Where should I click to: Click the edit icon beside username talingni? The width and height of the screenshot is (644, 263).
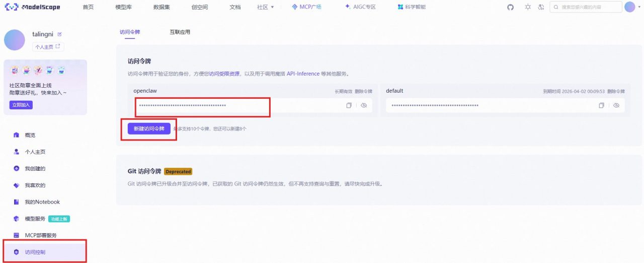[x=59, y=34]
